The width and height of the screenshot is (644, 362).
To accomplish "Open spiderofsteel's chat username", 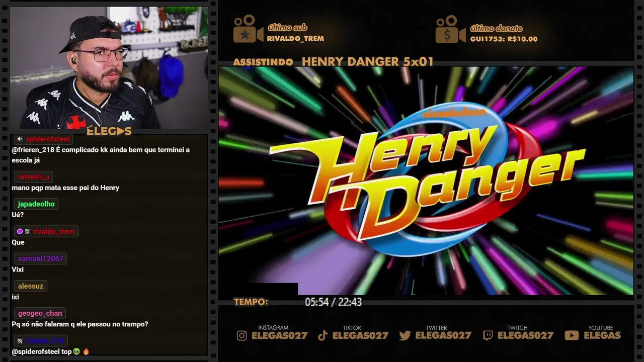I will (x=48, y=139).
